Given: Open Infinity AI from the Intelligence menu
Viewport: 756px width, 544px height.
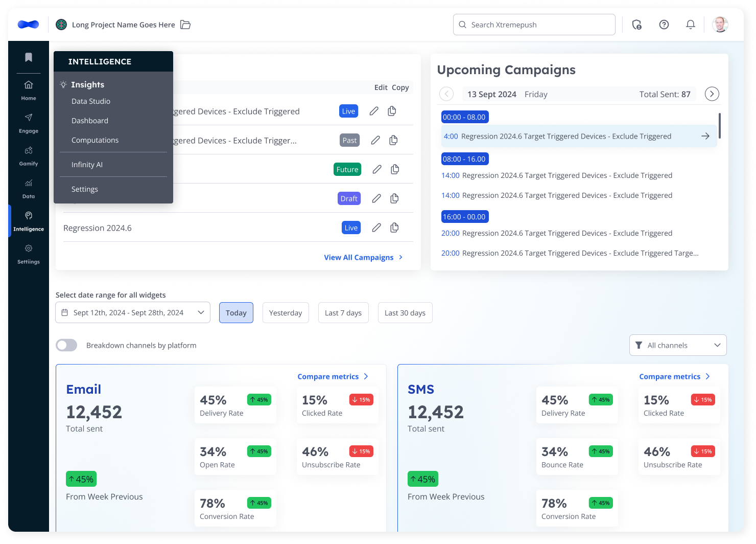Looking at the screenshot, I should tap(87, 165).
